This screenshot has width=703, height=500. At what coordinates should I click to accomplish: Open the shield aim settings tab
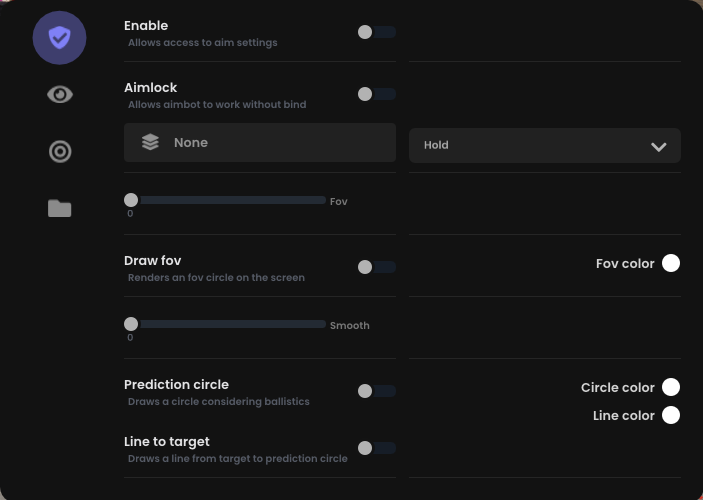tap(59, 38)
